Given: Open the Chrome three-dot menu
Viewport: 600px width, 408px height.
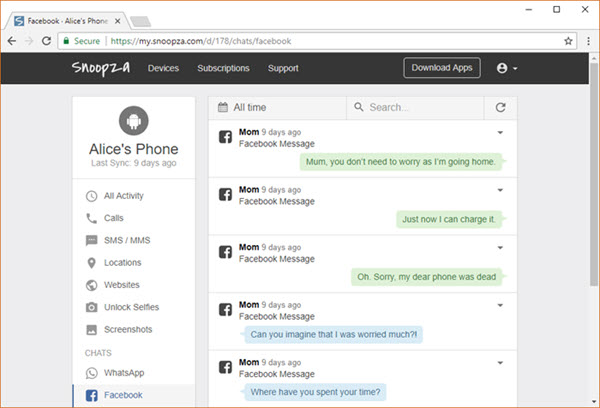Looking at the screenshot, I should 589,41.
